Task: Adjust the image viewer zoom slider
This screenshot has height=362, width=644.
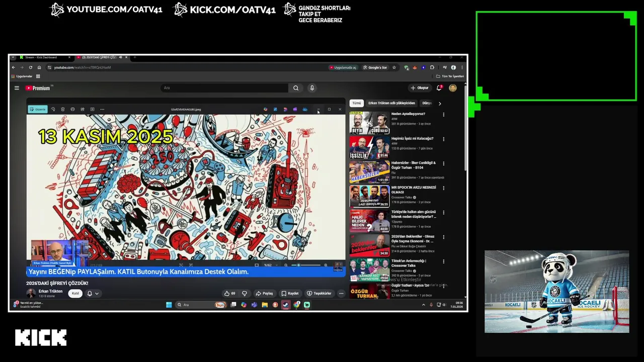Action: (305, 265)
